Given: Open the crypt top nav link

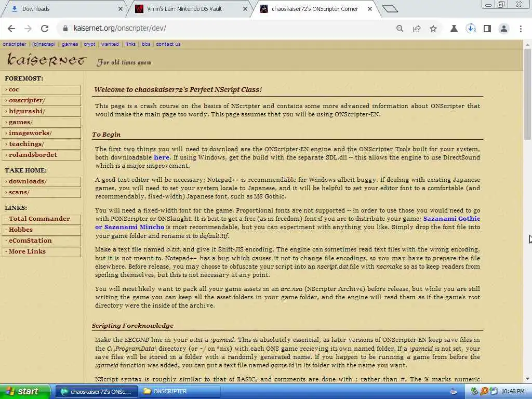Looking at the screenshot, I should pos(89,44).
